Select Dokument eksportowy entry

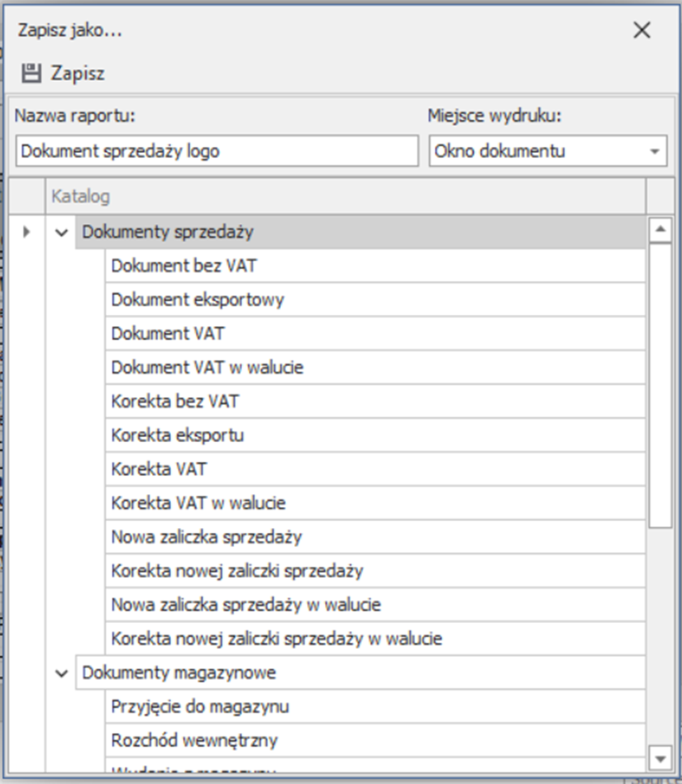click(x=198, y=300)
